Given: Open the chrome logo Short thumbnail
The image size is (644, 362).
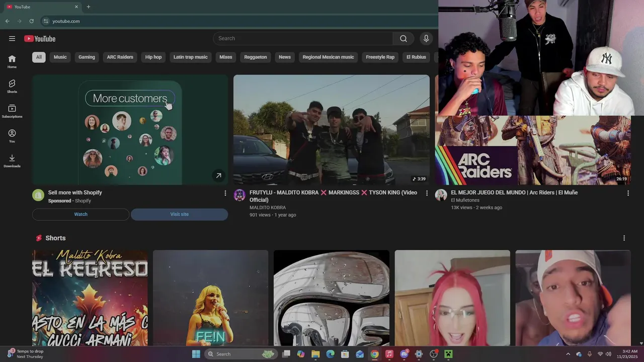Looking at the screenshot, I should [332, 298].
